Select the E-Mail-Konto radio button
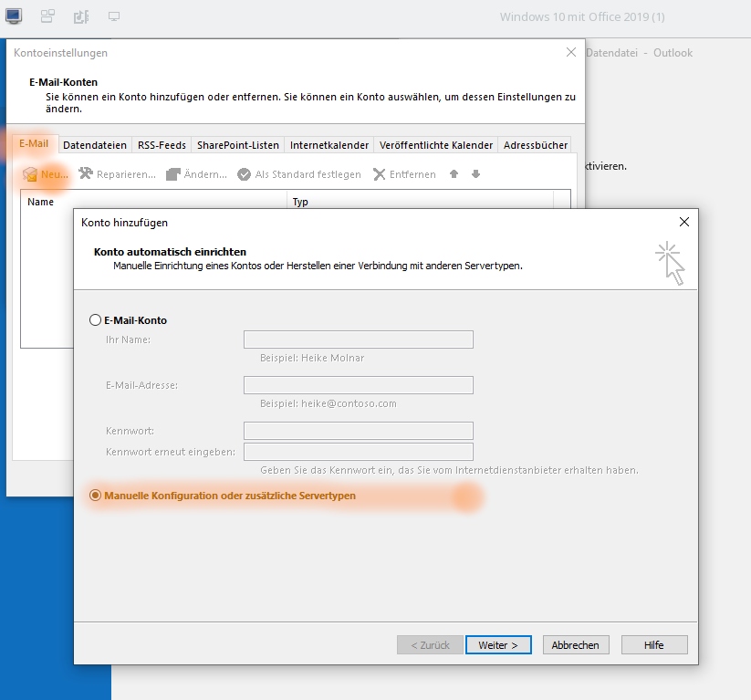The image size is (751, 700). coord(95,320)
